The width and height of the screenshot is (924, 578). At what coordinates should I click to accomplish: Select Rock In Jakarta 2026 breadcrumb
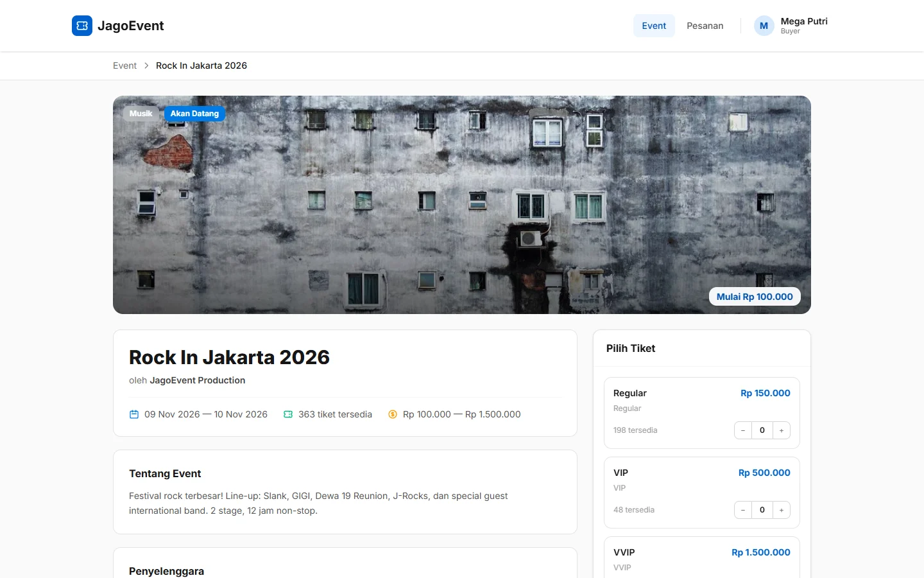tap(201, 66)
